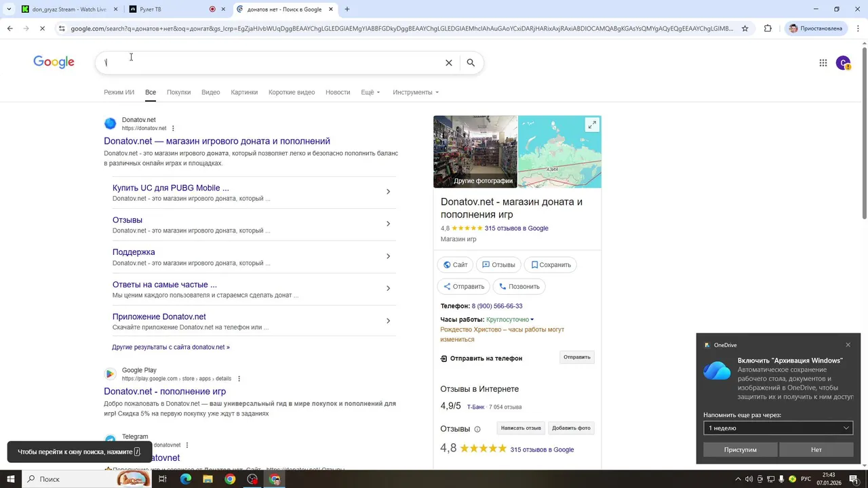This screenshot has width=868, height=488.
Task: Call the phone number 8 (900) 566-66-33
Action: pos(497,306)
